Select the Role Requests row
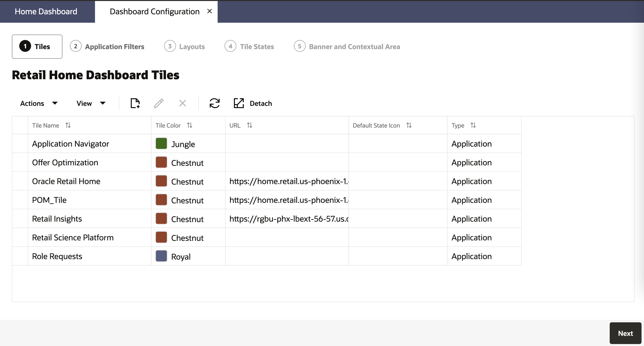644x346 pixels. [57, 256]
